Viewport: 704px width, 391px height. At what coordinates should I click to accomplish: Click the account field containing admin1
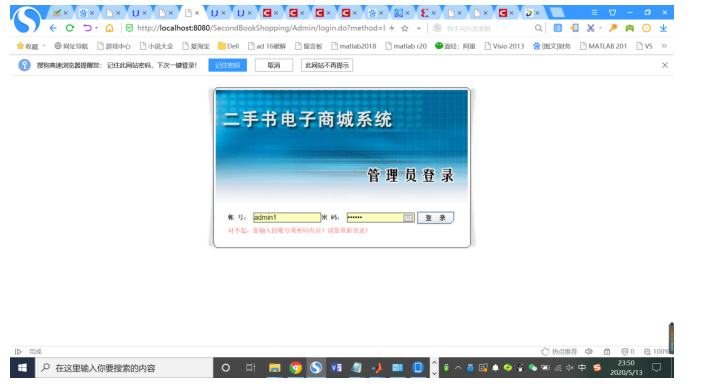pos(287,218)
